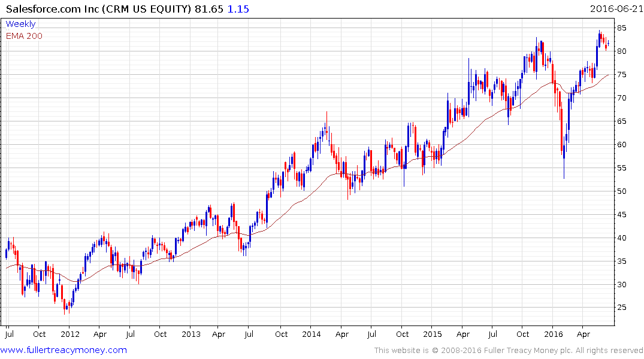The width and height of the screenshot is (644, 359).
Task: Click the end of the red EMA 200 line
Action: coord(608,75)
